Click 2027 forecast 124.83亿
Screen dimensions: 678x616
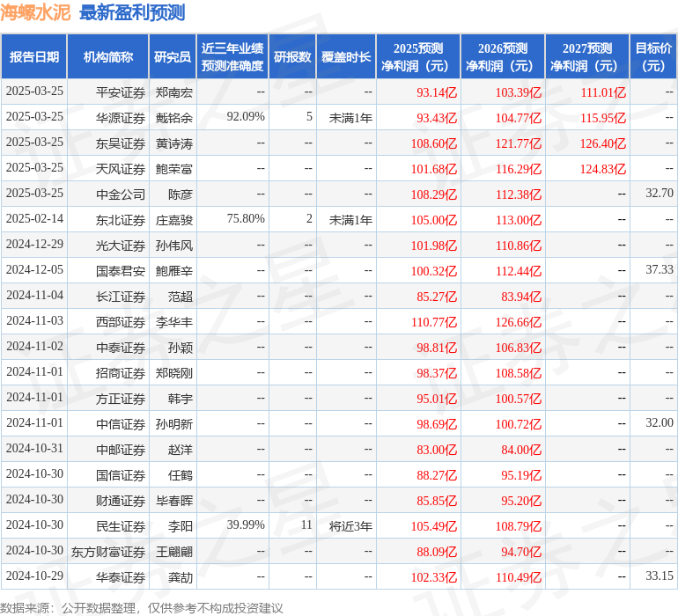point(603,169)
